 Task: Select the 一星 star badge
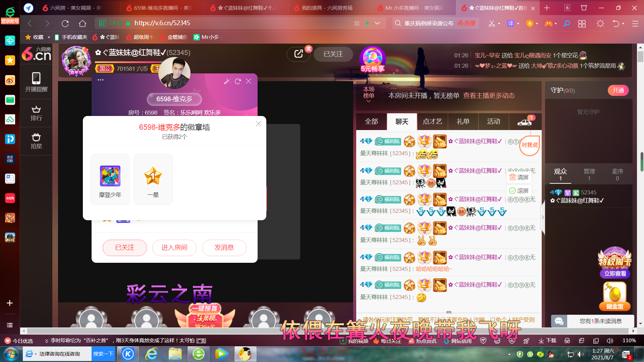(153, 179)
